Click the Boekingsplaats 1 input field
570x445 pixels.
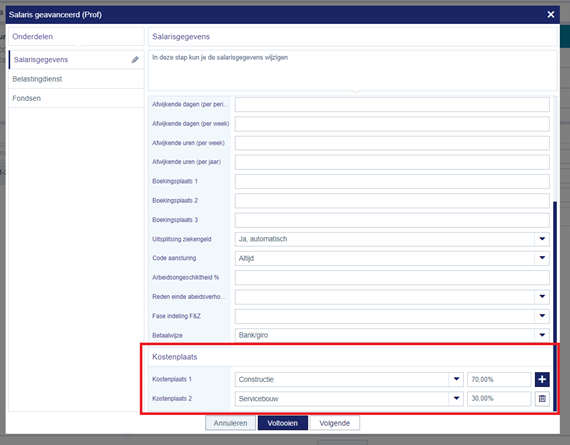392,181
